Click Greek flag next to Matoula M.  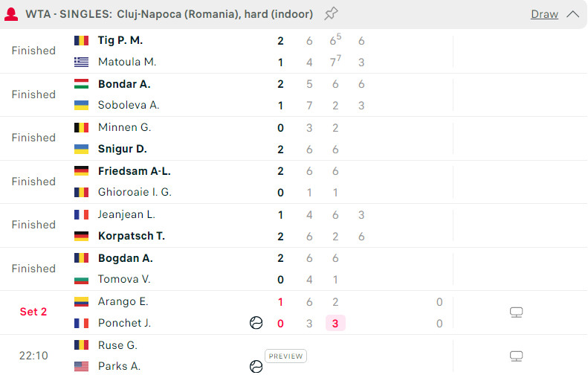[x=82, y=62]
